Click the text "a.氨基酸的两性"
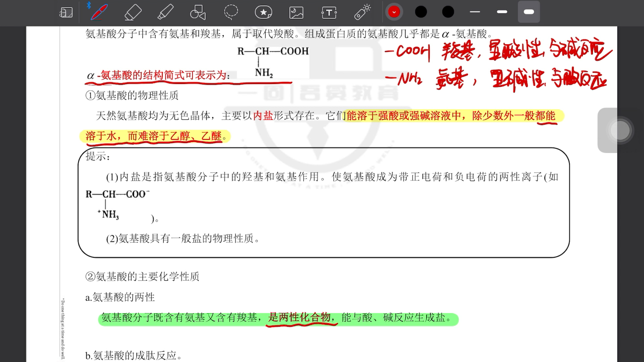 point(120,297)
